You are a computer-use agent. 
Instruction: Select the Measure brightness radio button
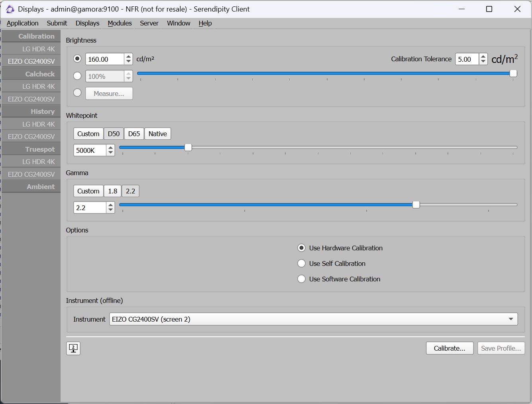point(78,93)
